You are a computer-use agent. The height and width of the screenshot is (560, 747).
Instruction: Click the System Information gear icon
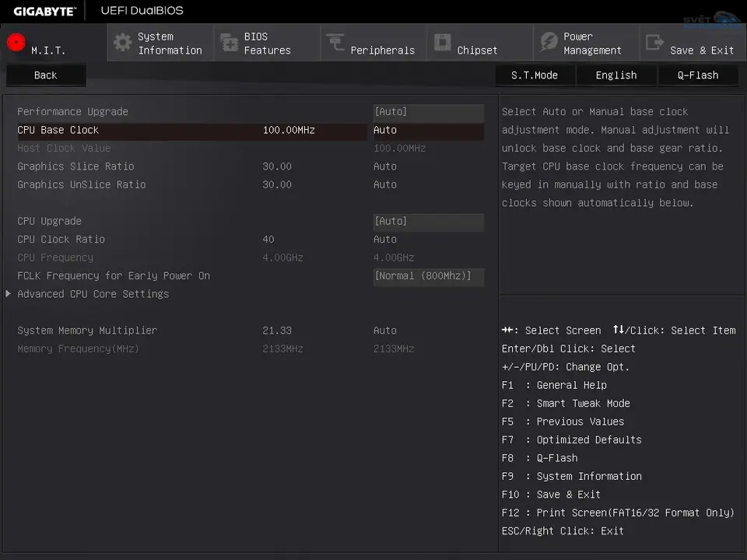(122, 43)
